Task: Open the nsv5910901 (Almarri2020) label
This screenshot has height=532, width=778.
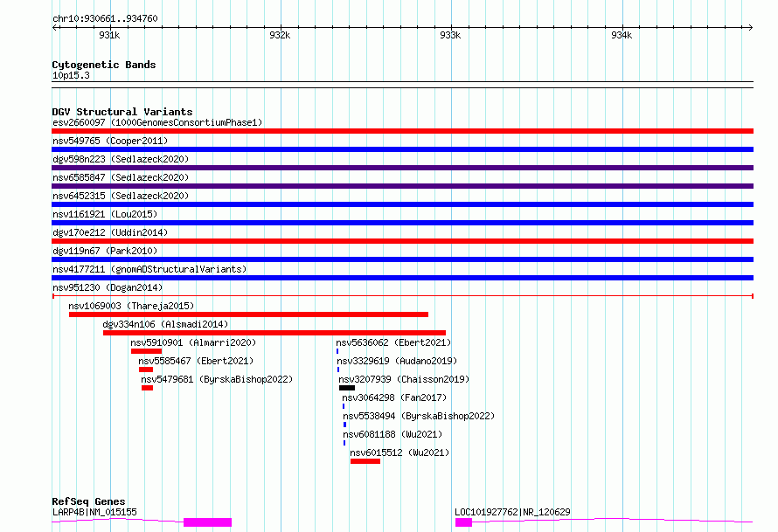Action: pos(193,342)
